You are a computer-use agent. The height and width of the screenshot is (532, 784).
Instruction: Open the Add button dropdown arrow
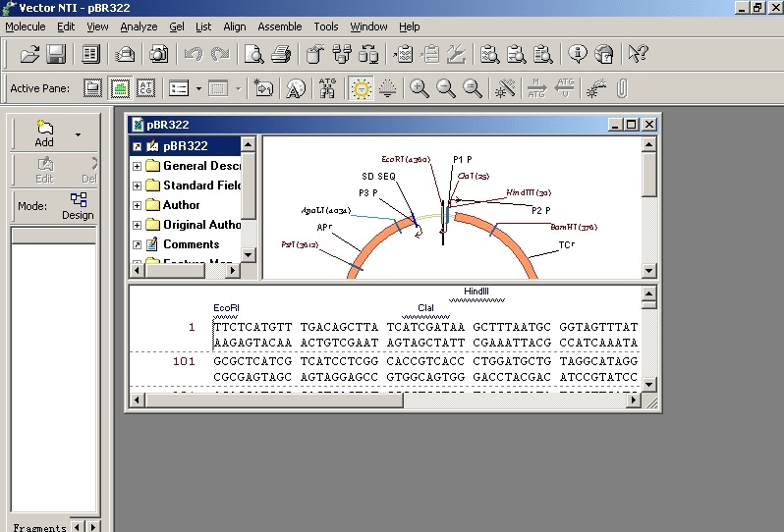78,134
